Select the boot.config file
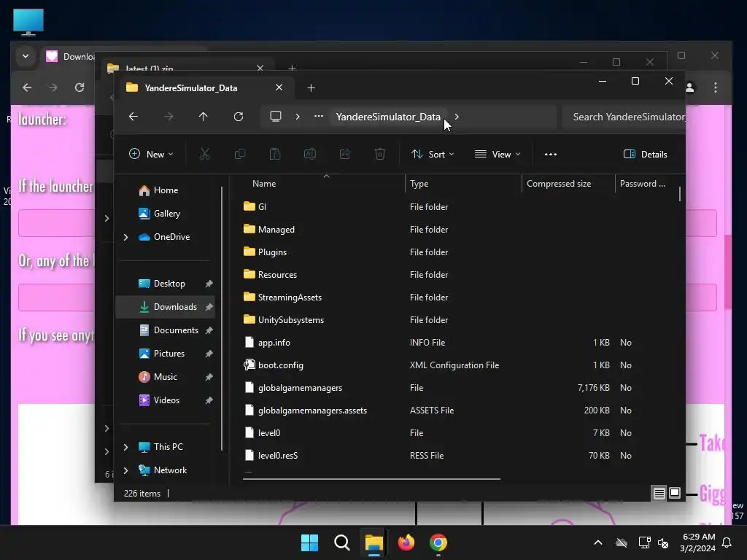Screen dimensions: 747x560 coord(281,365)
